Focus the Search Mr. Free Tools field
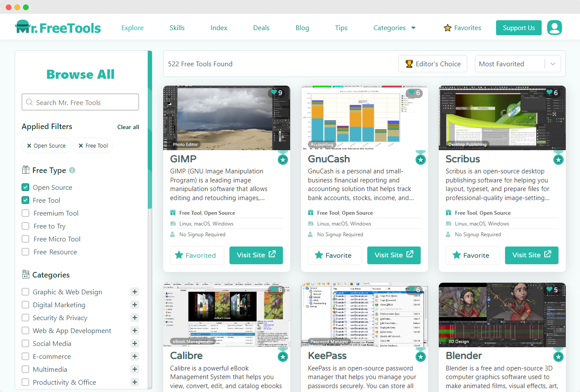 click(80, 102)
